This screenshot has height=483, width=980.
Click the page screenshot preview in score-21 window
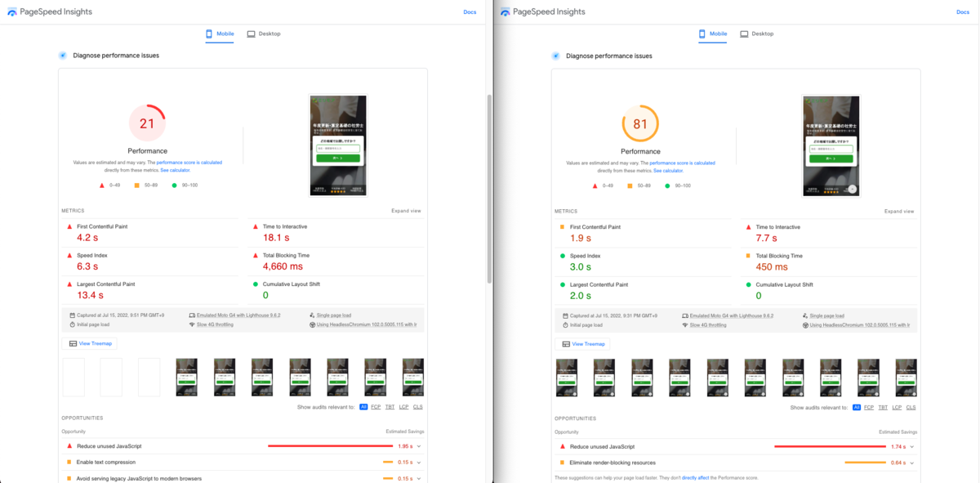pyautogui.click(x=337, y=145)
